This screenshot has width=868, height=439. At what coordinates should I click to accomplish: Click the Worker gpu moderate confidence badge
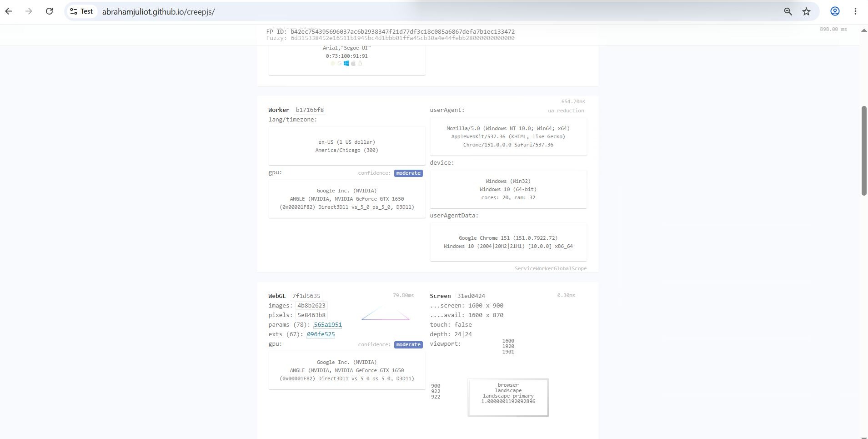408,173
